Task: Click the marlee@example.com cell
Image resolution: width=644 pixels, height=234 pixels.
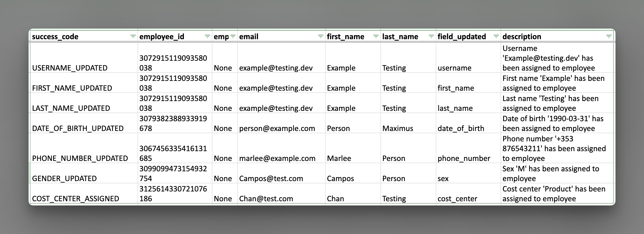Action: click(281, 148)
